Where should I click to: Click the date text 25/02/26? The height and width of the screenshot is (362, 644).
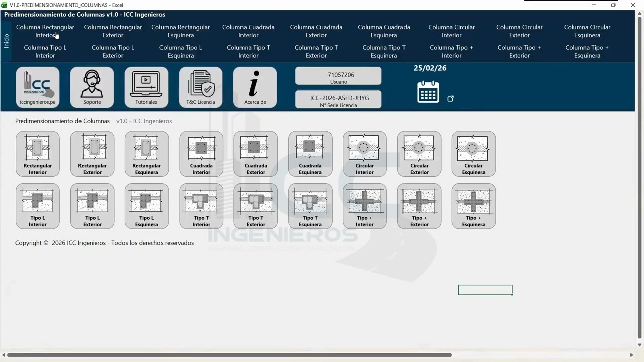pyautogui.click(x=430, y=68)
